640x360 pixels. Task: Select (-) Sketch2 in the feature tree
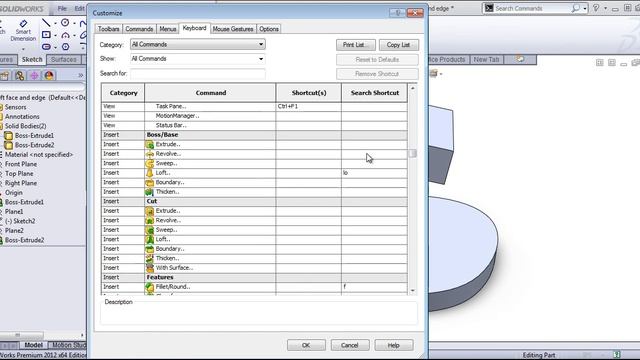(x=19, y=221)
